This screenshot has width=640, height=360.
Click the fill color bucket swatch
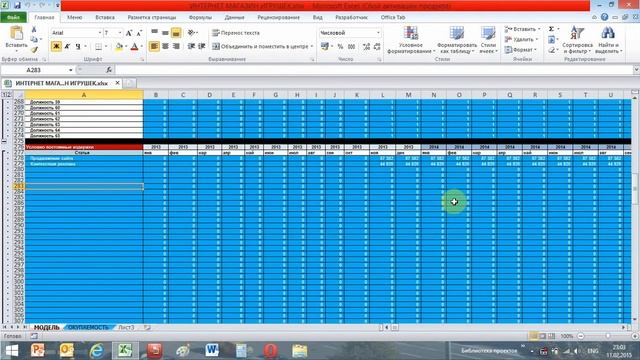(x=119, y=47)
